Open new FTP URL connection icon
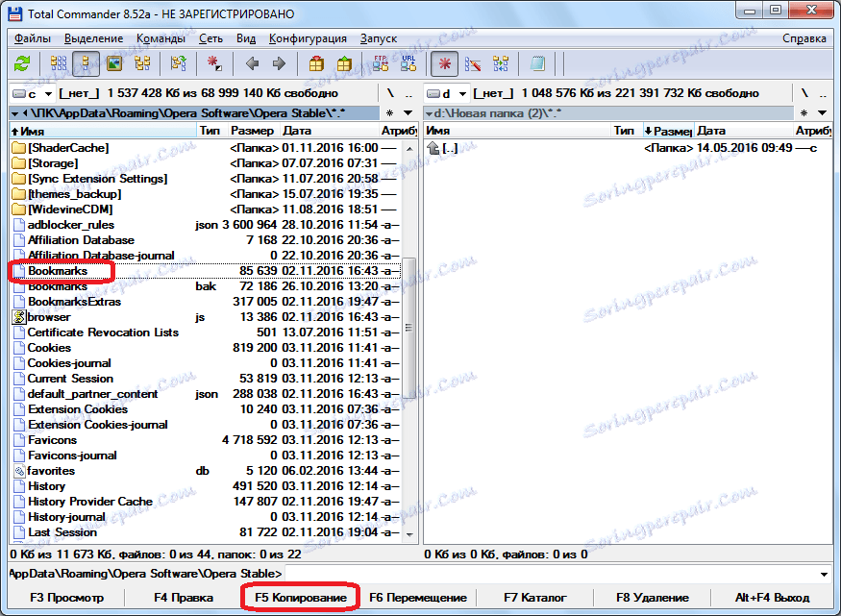The width and height of the screenshot is (841, 616). click(408, 64)
